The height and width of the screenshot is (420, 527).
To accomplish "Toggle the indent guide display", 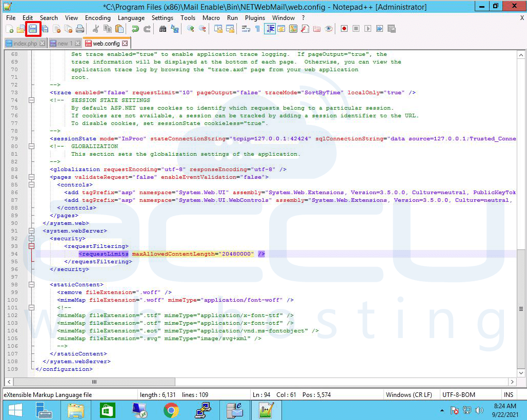I will coord(270,29).
